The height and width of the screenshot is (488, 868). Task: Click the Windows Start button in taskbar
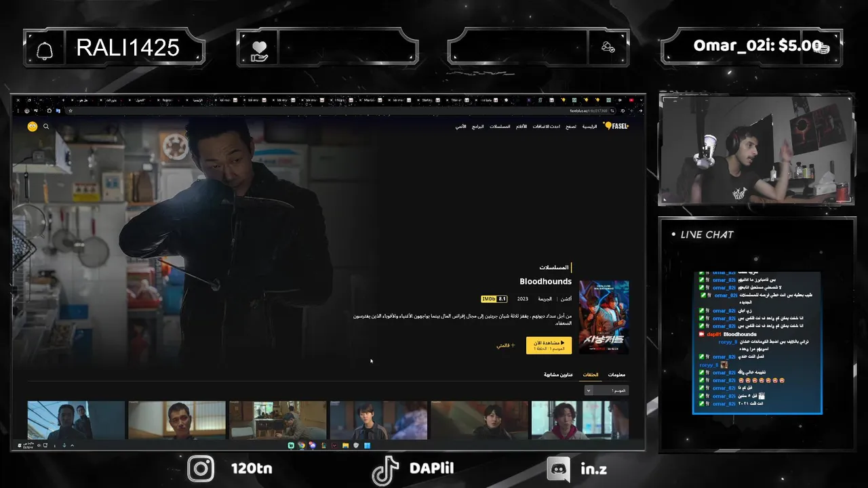[367, 445]
